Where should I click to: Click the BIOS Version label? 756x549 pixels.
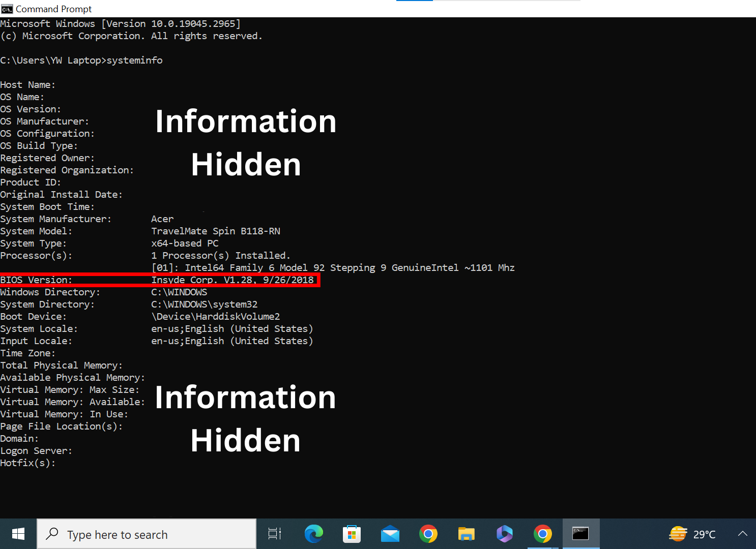coord(36,280)
